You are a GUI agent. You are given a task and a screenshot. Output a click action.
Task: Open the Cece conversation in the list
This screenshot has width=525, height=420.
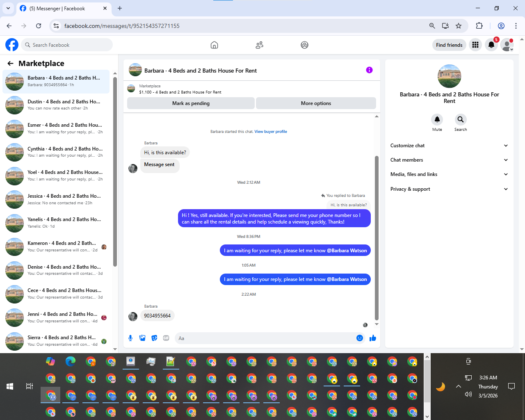[x=56, y=294]
